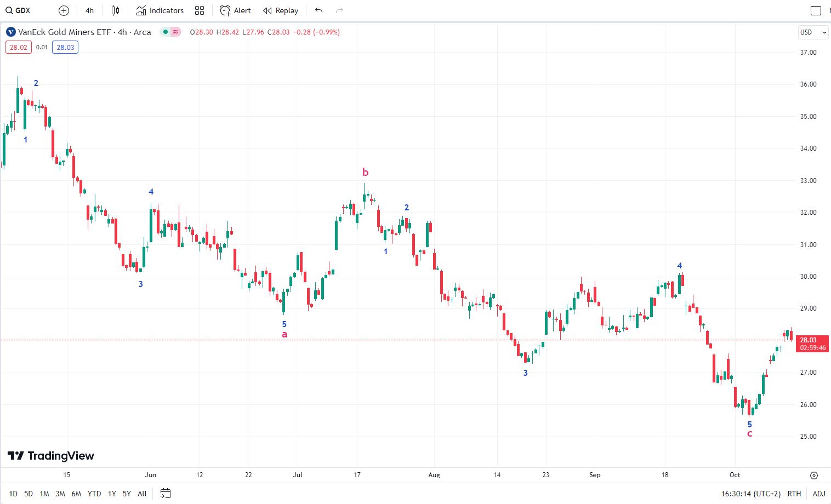Viewport: 831px width, 504px height.
Task: Toggle ADJ dividend adjustment
Action: click(x=819, y=494)
